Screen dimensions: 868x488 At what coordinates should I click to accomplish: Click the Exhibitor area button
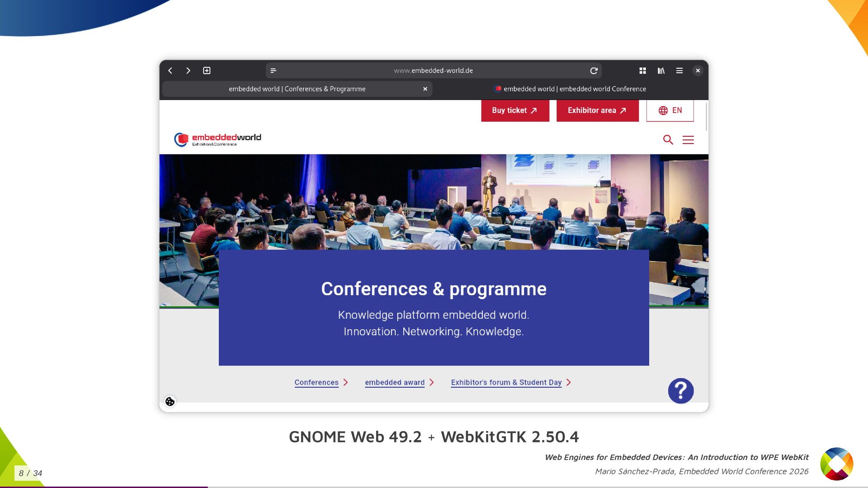click(x=597, y=110)
